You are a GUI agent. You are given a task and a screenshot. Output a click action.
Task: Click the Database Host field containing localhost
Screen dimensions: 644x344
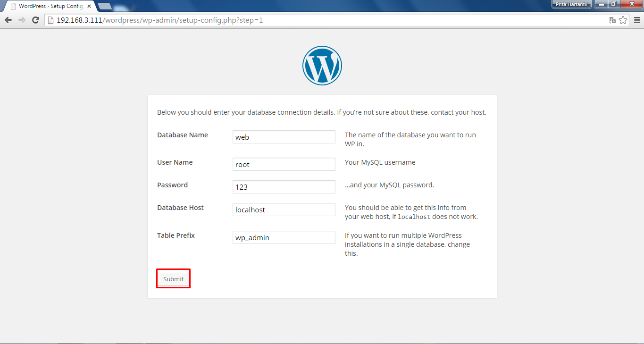pos(284,210)
